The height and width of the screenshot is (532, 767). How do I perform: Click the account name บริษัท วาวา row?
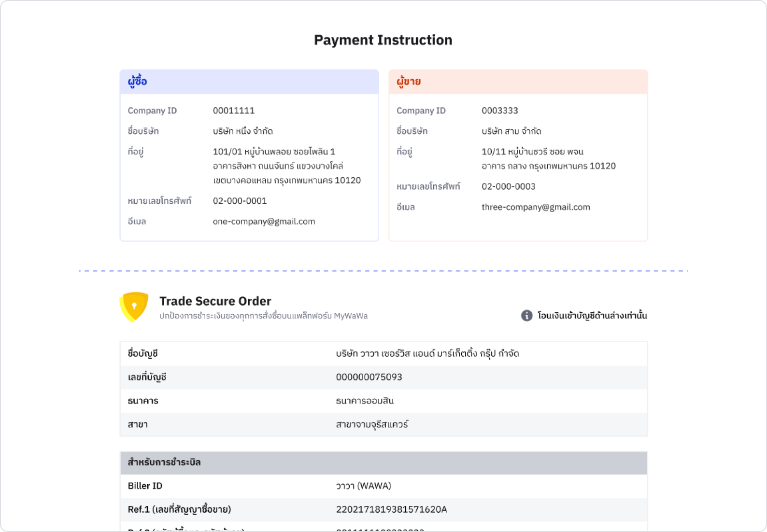coord(383,353)
